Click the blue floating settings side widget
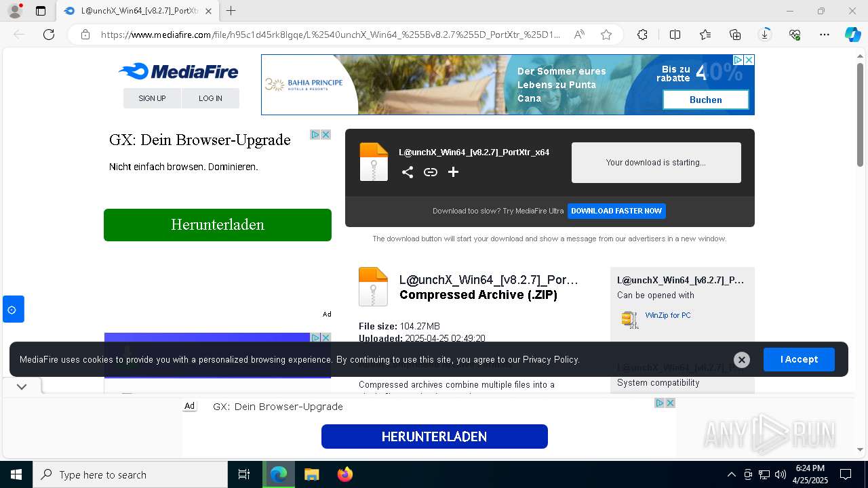Image resolution: width=868 pixels, height=488 pixels. coord(13,309)
